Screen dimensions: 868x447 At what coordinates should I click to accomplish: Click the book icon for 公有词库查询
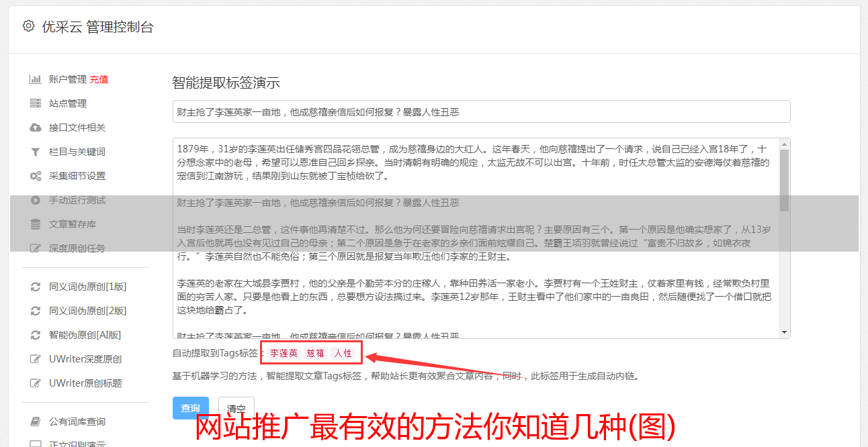[x=36, y=421]
